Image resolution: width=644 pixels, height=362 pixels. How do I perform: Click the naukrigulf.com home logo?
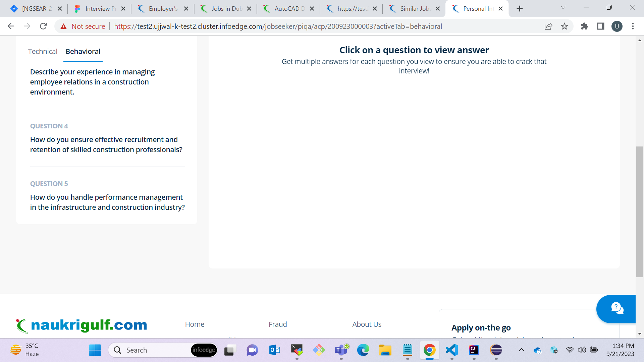pos(82,325)
